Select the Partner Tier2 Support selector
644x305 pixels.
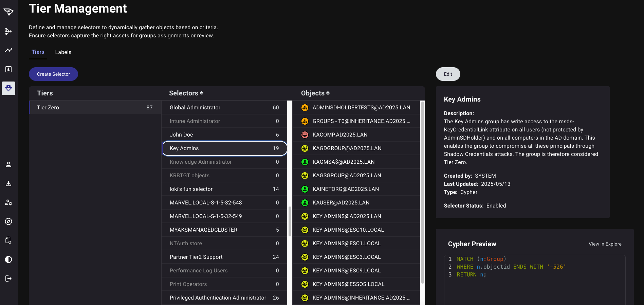click(224, 257)
